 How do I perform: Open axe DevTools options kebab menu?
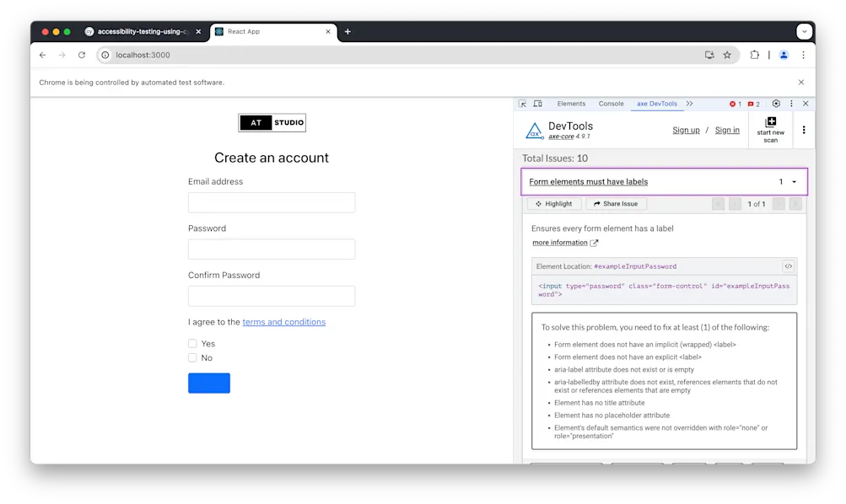point(804,130)
